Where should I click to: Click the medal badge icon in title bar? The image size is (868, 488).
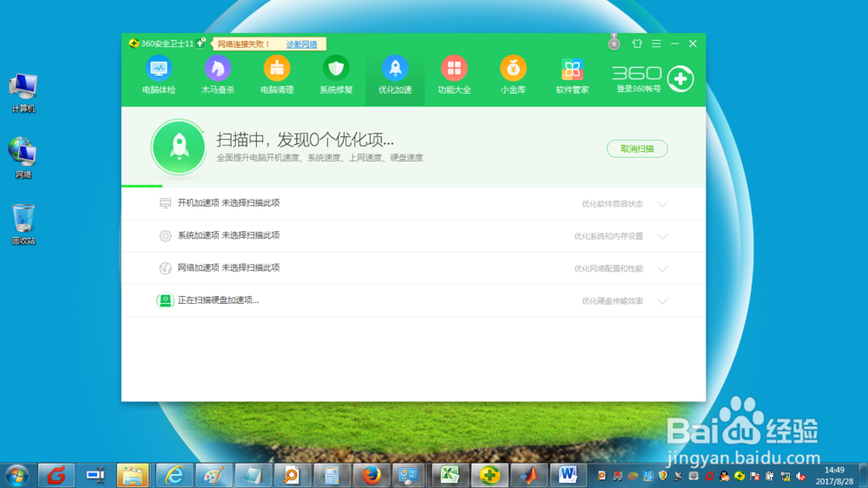click(614, 42)
